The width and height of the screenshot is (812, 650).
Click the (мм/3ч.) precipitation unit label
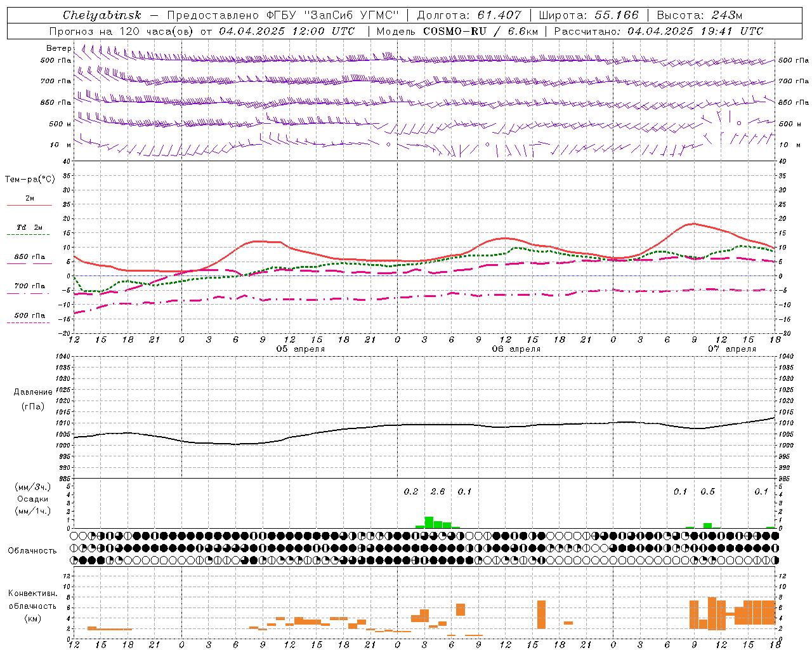point(33,487)
